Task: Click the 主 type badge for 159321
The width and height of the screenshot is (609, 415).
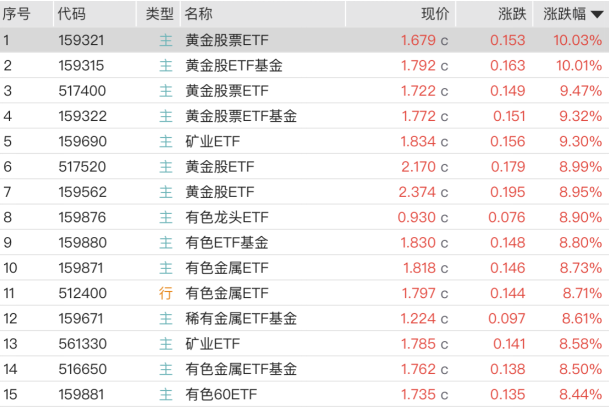Action: (166, 40)
